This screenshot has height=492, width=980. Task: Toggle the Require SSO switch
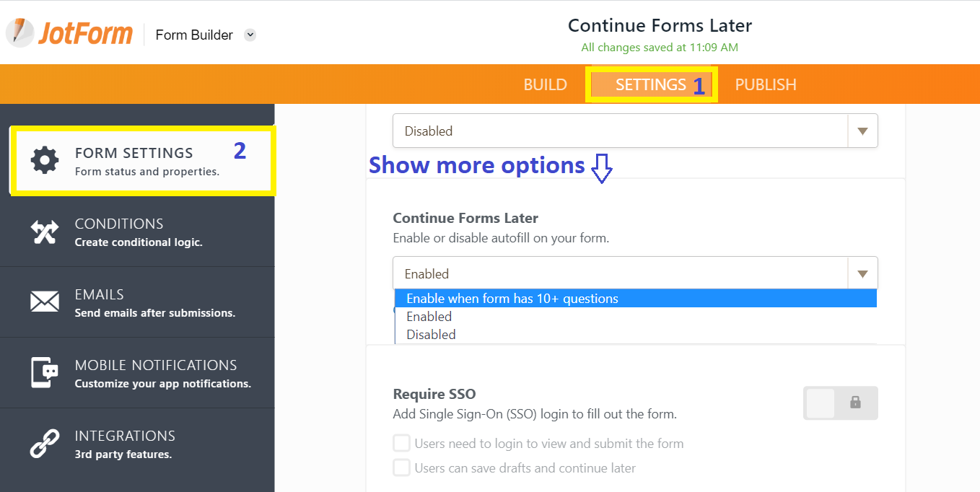[x=840, y=403]
